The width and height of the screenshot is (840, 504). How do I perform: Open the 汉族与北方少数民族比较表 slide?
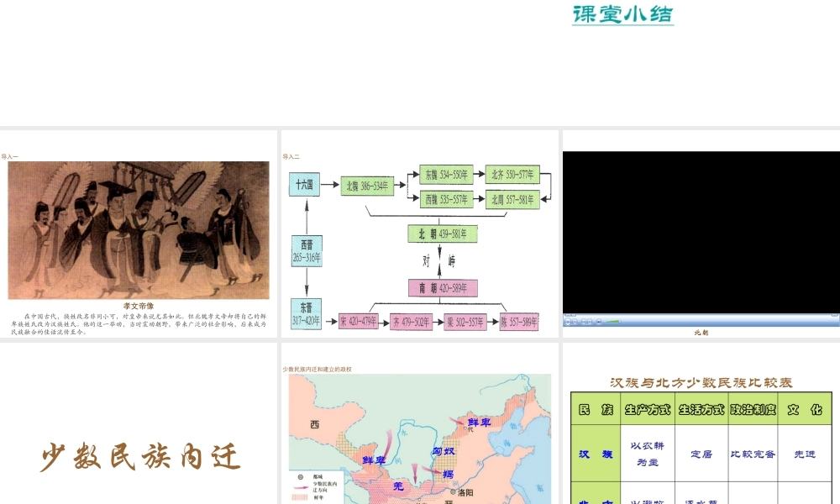[x=701, y=423]
